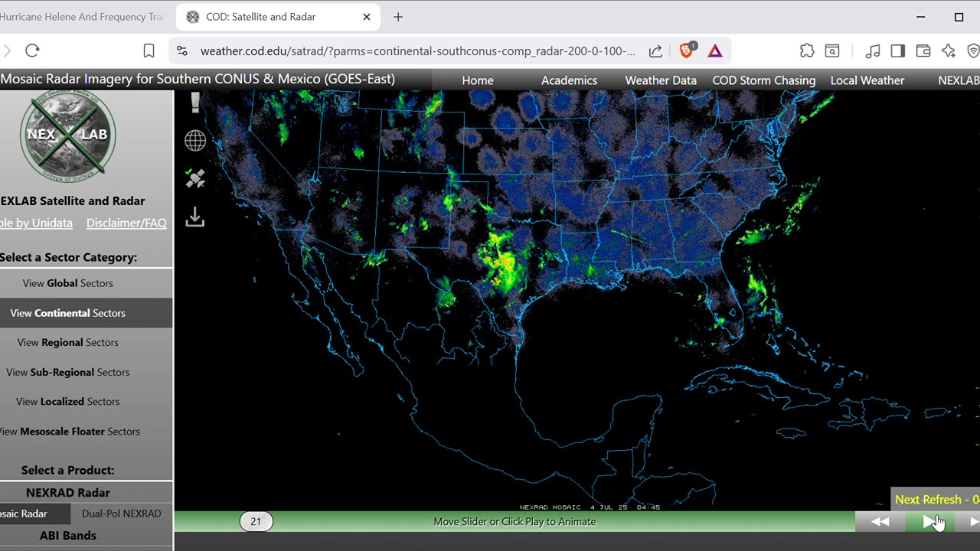Screen dimensions: 980x551
Task: Open the VPN shield icon
Action: [973, 51]
